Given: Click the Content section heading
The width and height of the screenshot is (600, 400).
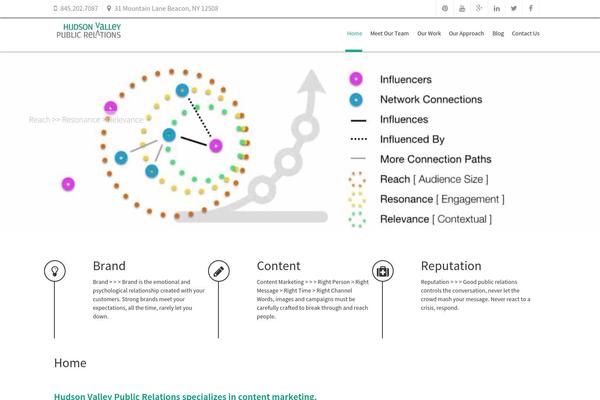Looking at the screenshot, I should click(278, 266).
